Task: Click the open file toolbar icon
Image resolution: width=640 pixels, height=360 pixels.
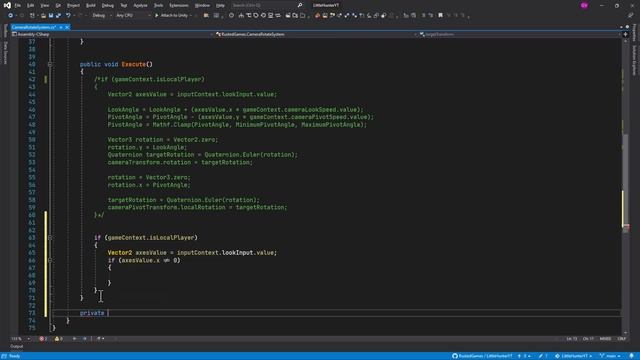Action: [43, 16]
